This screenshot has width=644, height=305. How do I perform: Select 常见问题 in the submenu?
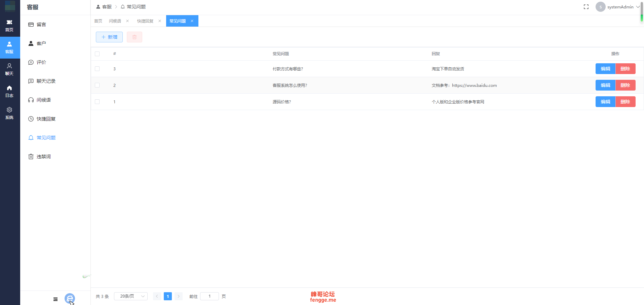click(55, 138)
